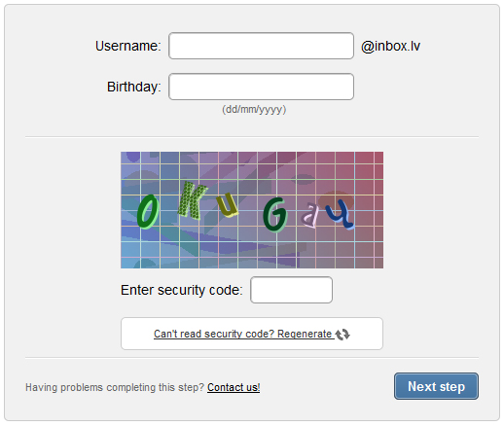The image size is (504, 426).
Task: Click the Username input field
Action: [261, 46]
